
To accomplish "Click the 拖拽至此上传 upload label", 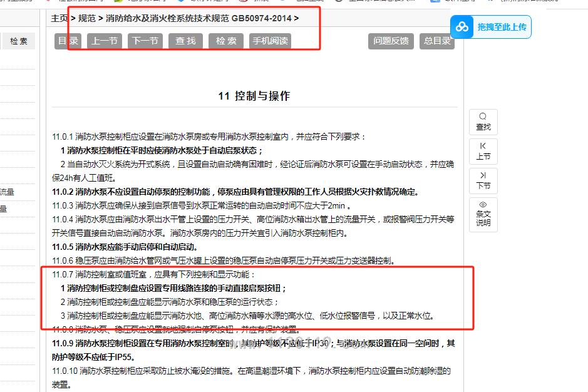I will pos(502,27).
